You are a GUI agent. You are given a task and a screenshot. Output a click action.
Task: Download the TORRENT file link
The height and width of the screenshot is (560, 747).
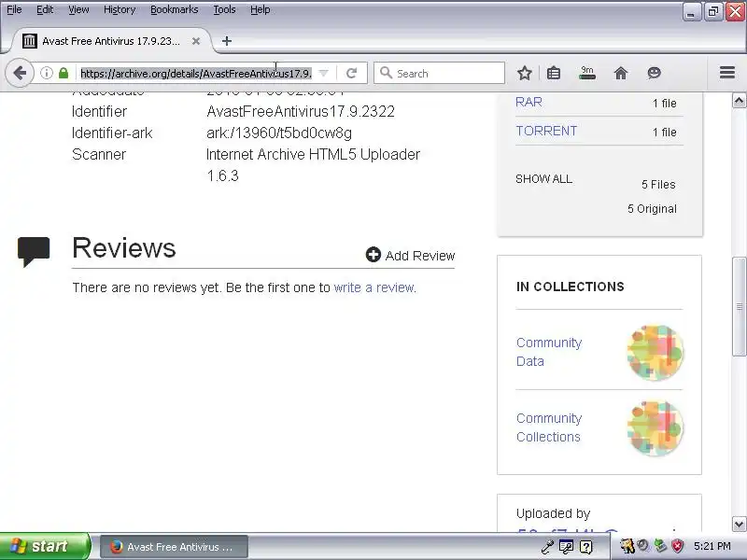546,131
